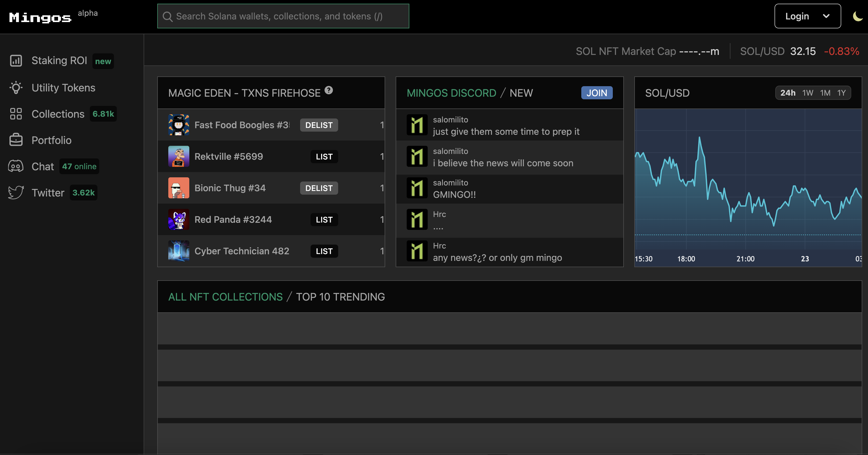Click the search magnifier icon
Viewport: 868px width, 455px height.
point(168,17)
